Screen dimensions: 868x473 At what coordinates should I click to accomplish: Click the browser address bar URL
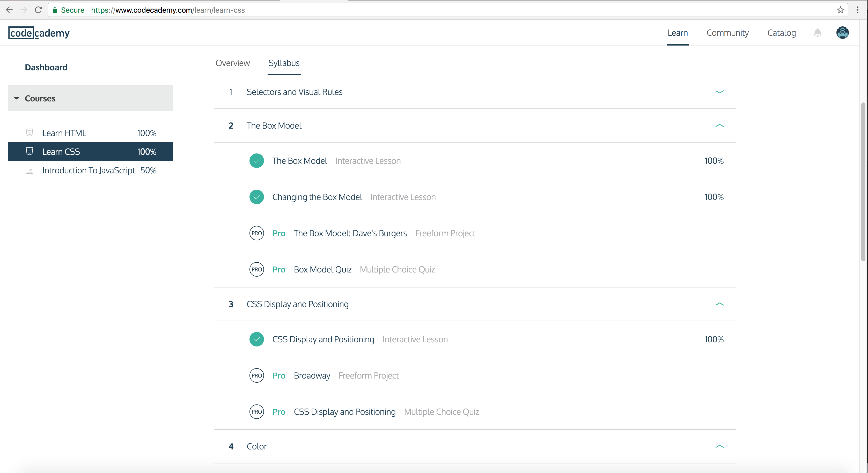[x=168, y=10]
